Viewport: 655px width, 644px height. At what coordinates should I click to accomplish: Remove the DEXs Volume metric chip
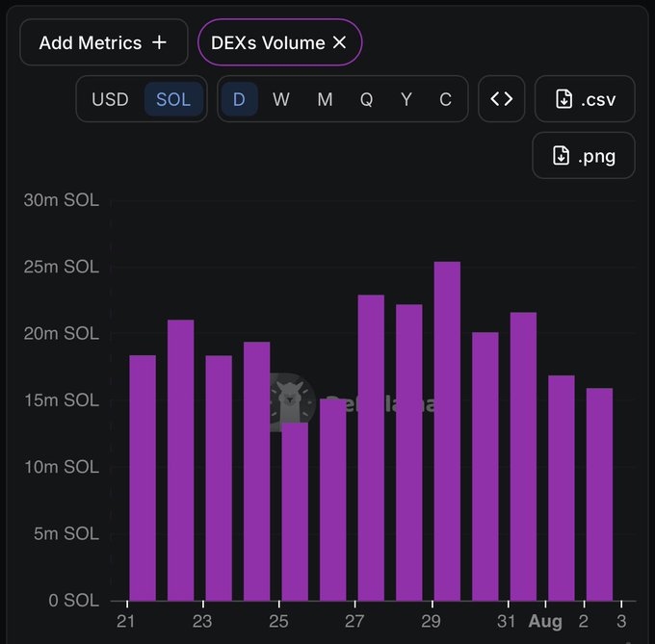339,42
